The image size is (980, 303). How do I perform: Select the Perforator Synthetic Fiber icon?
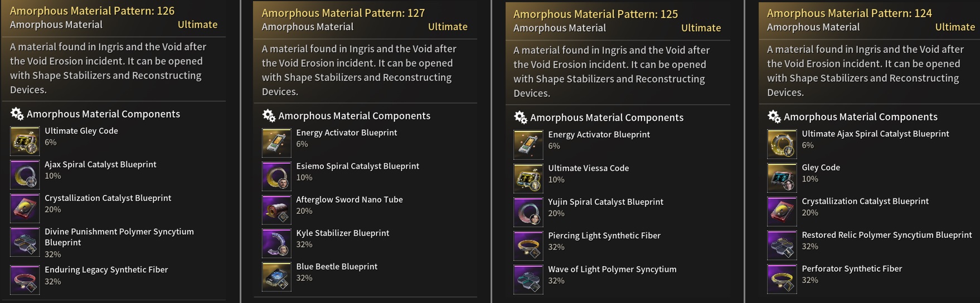pos(782,278)
